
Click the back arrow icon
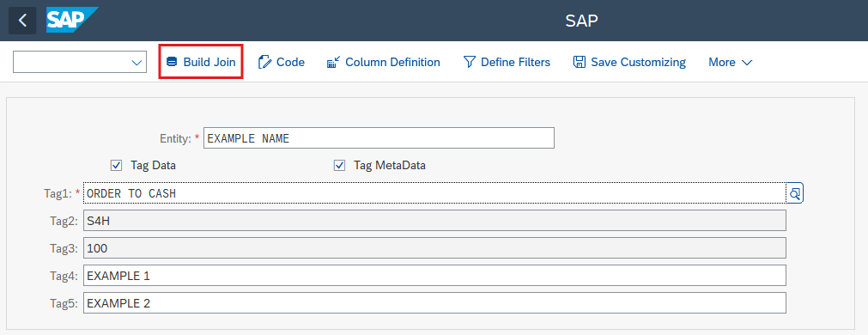coord(22,21)
